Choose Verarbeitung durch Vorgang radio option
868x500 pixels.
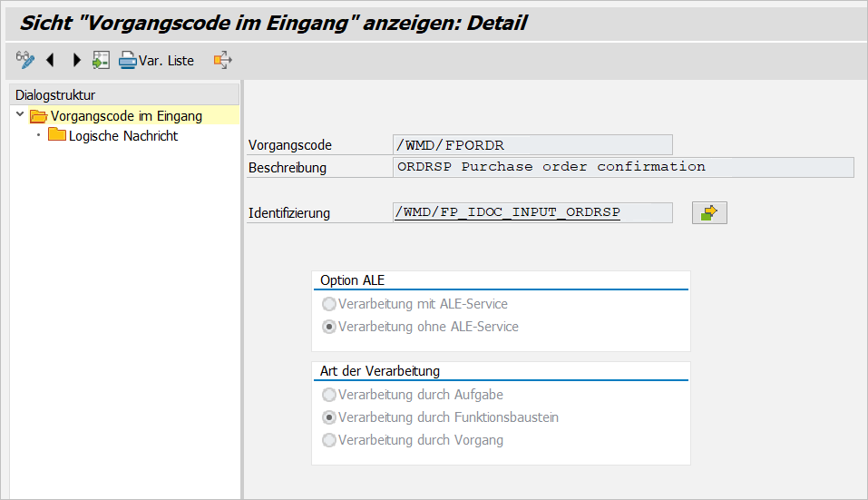click(329, 440)
